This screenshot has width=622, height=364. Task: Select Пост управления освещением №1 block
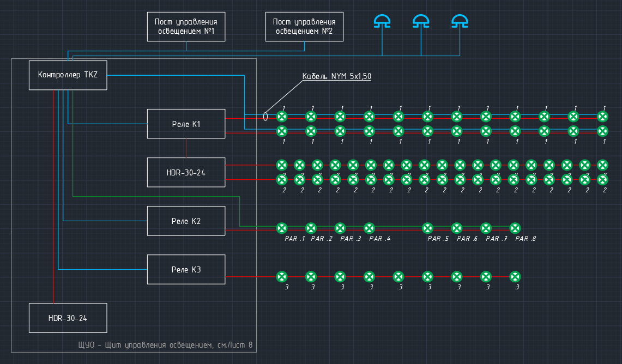coord(186,27)
